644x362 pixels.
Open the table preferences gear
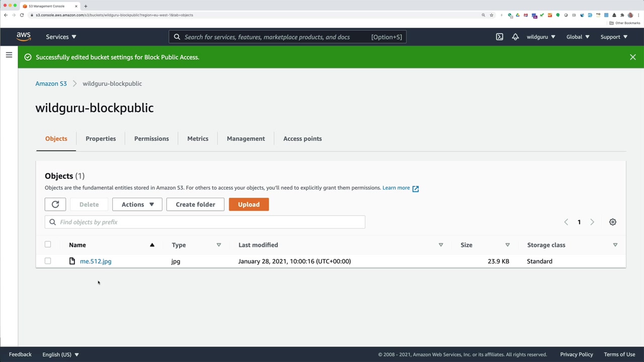(x=613, y=222)
